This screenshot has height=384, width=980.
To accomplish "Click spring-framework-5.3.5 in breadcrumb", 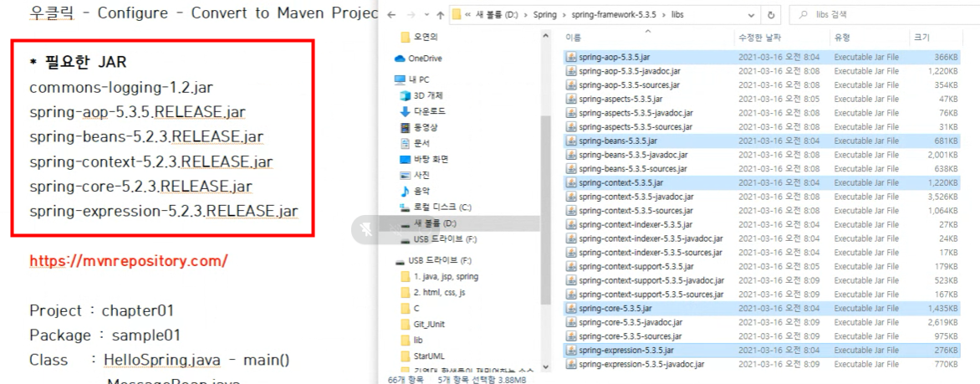I will [x=613, y=14].
